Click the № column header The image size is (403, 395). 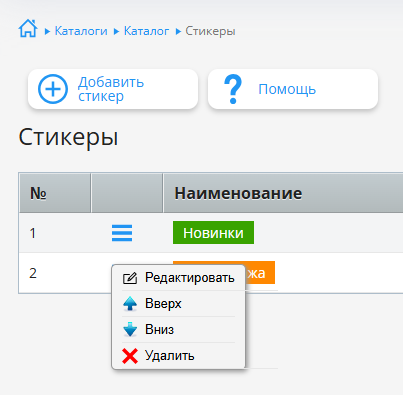pyautogui.click(x=55, y=193)
